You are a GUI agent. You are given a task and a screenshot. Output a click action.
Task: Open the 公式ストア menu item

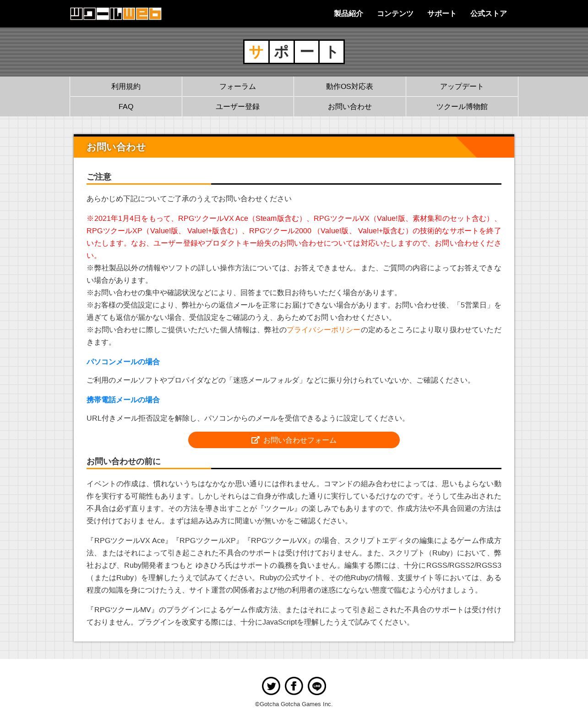click(489, 14)
